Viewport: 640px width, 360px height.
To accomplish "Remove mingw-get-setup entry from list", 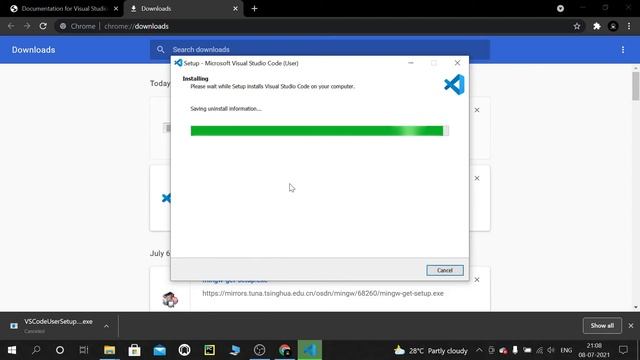I will pos(477,280).
